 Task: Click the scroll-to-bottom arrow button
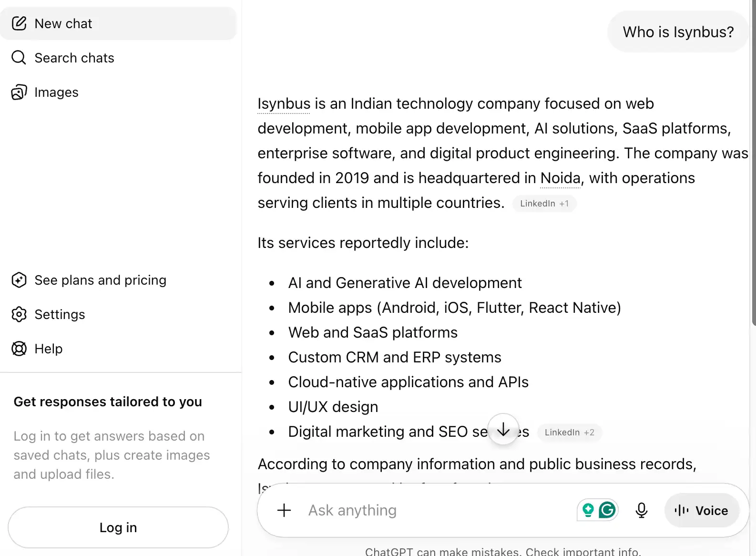click(x=503, y=430)
